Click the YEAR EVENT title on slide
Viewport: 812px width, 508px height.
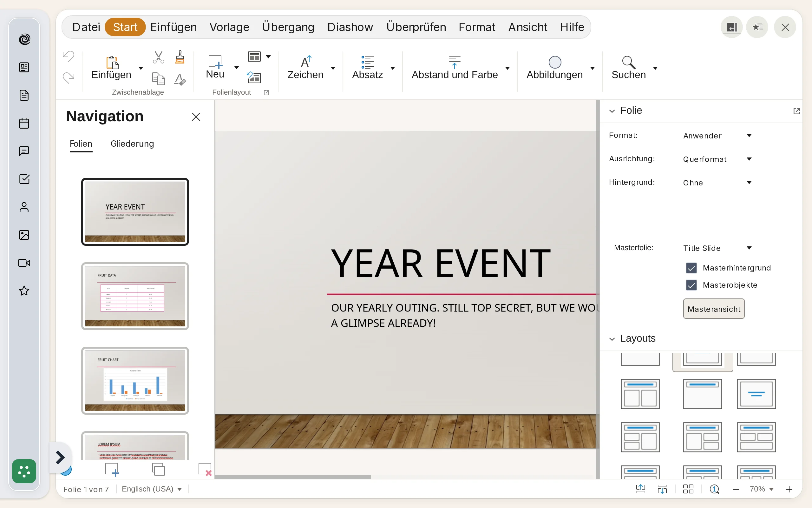click(x=441, y=264)
